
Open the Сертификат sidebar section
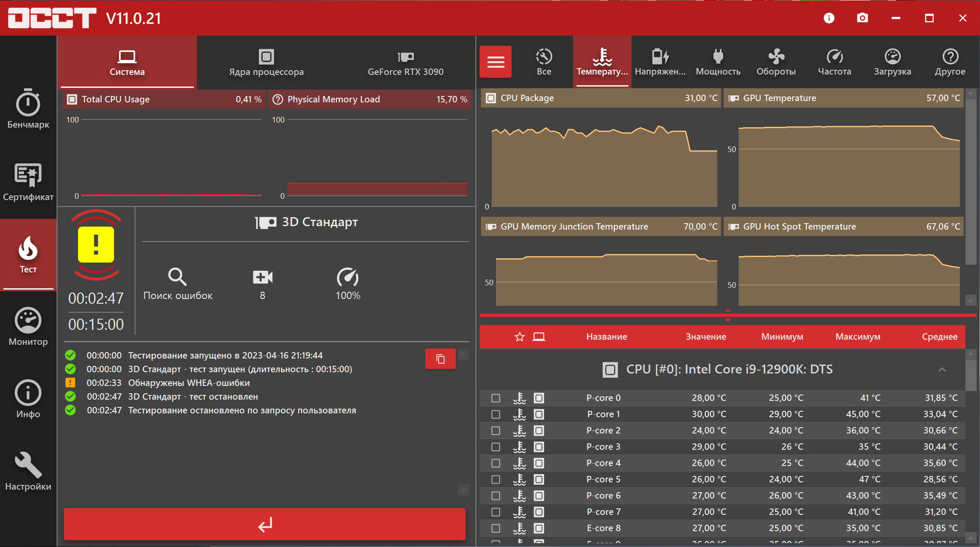pos(28,182)
